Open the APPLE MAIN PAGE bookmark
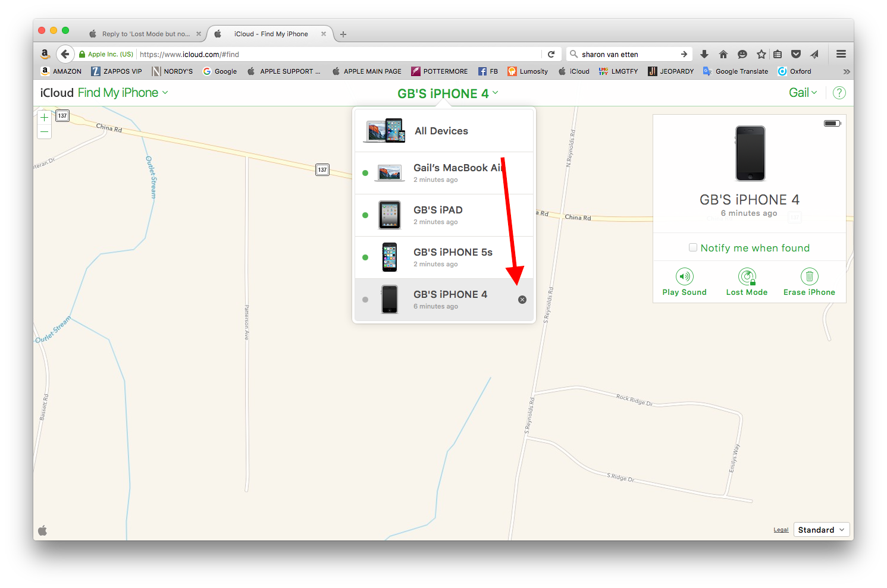The height and width of the screenshot is (588, 887). click(x=366, y=71)
